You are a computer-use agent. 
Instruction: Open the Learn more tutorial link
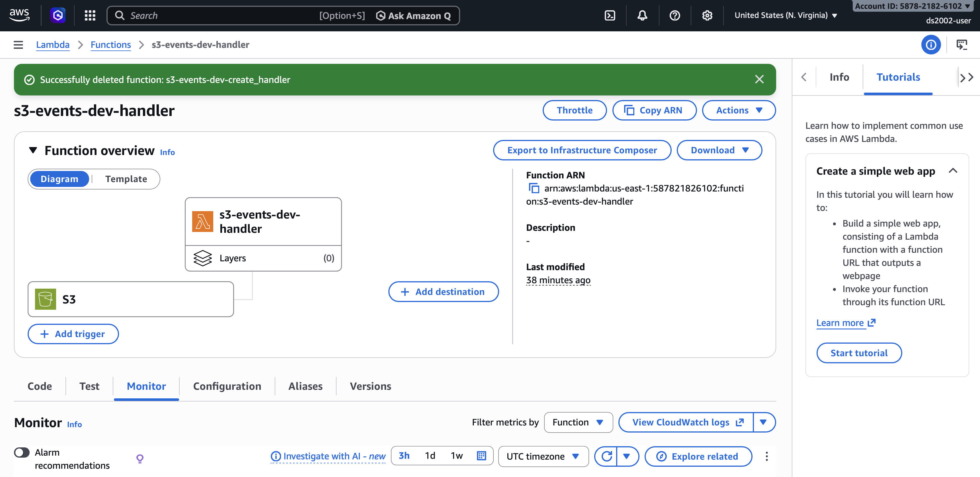tap(846, 323)
